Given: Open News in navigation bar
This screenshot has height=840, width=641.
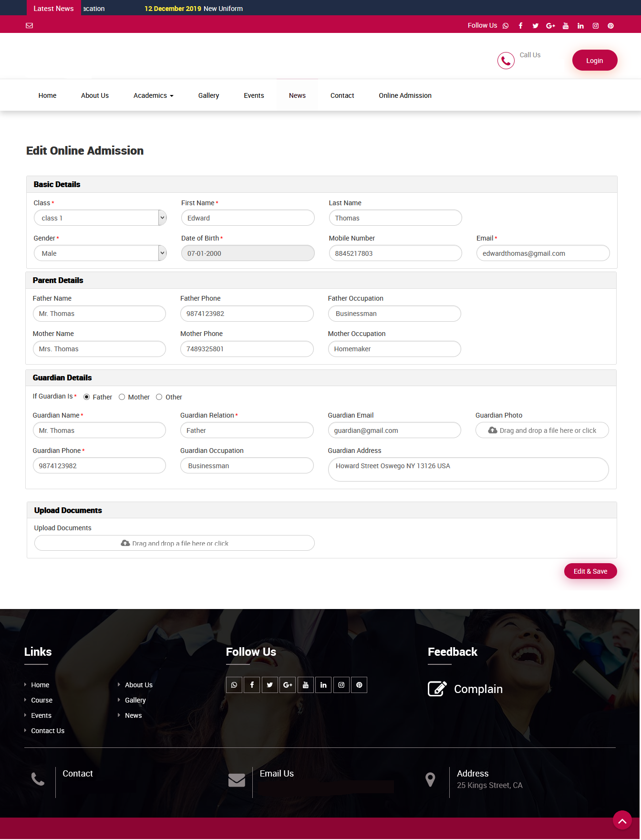Looking at the screenshot, I should [297, 95].
